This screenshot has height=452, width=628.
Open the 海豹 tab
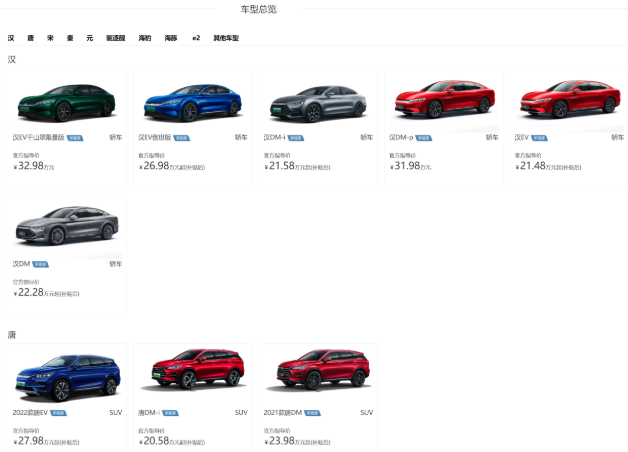(x=145, y=38)
